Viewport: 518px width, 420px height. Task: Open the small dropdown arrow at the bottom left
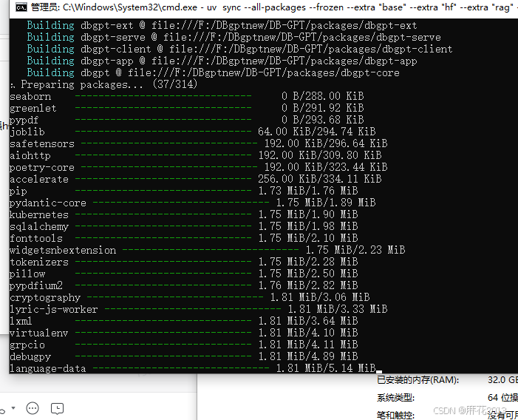(13, 407)
